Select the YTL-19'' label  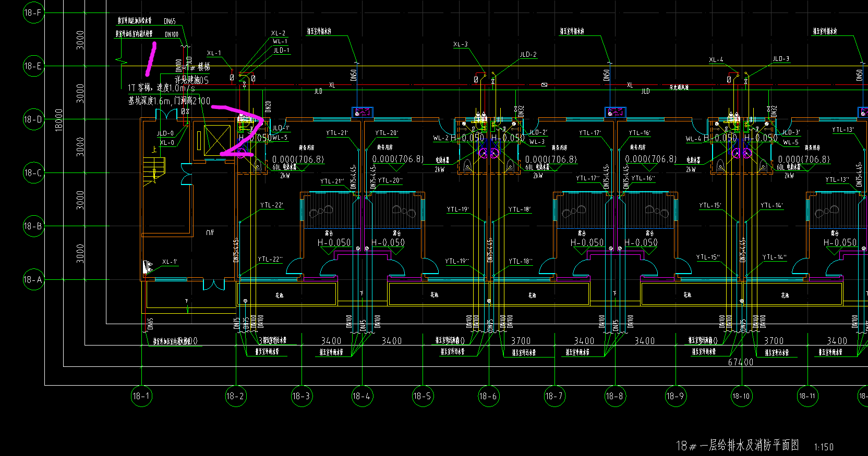(457, 261)
